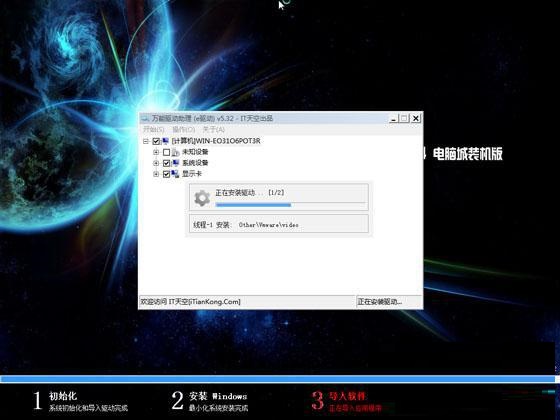The height and width of the screenshot is (420, 560).
Task: Uncheck the computer root node checkbox
Action: pos(156,141)
